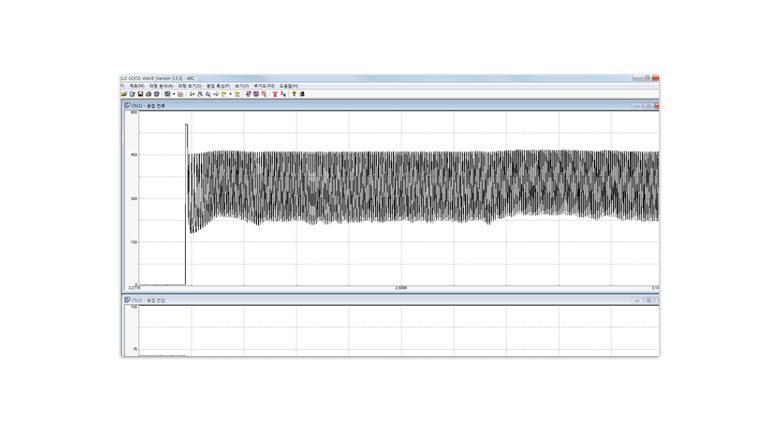Click the light bulb toolbar icon
This screenshot has height=430, width=780.
294,94
